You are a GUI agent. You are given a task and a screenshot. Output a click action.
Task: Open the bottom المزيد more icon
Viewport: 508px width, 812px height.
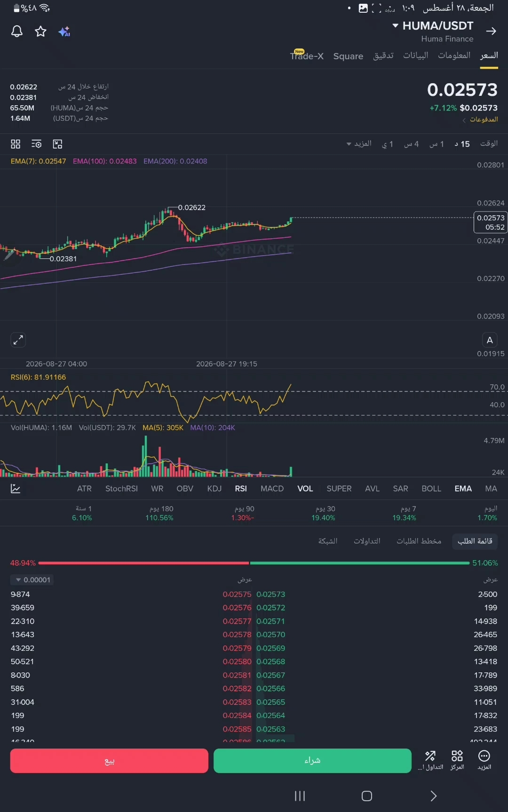point(484,760)
